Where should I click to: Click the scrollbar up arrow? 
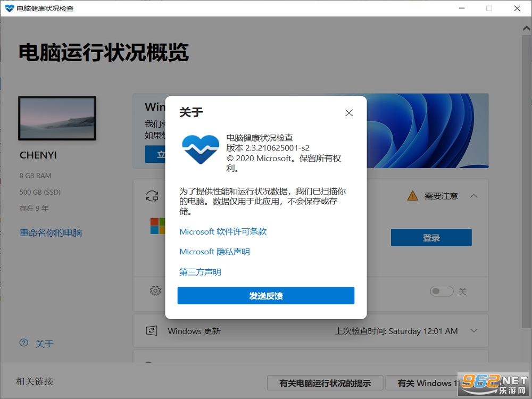(526, 29)
